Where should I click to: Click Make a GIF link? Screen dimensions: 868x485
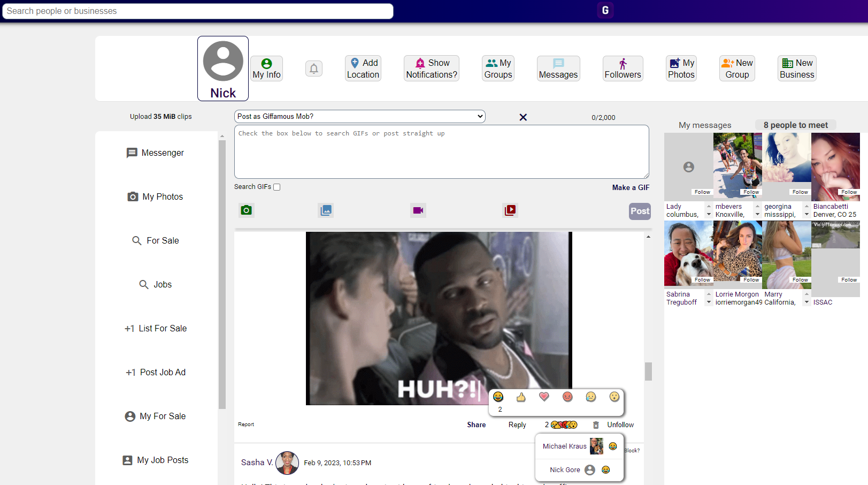631,187
